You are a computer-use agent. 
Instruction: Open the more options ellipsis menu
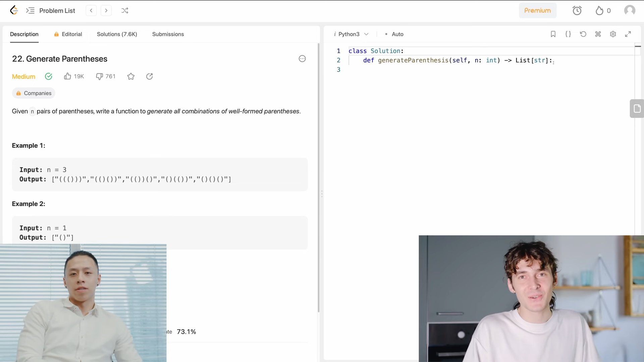point(302,59)
